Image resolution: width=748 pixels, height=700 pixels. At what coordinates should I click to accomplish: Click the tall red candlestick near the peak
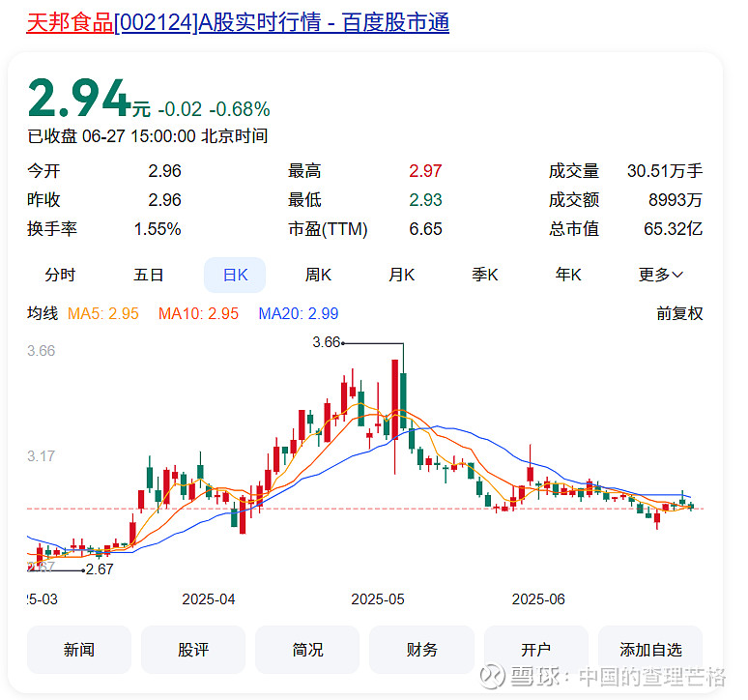click(x=395, y=400)
